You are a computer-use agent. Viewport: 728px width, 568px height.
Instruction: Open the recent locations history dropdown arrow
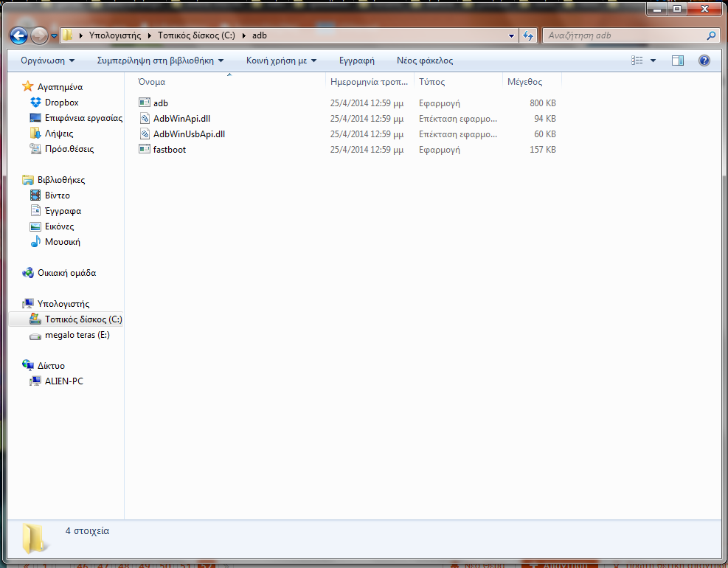point(54,35)
